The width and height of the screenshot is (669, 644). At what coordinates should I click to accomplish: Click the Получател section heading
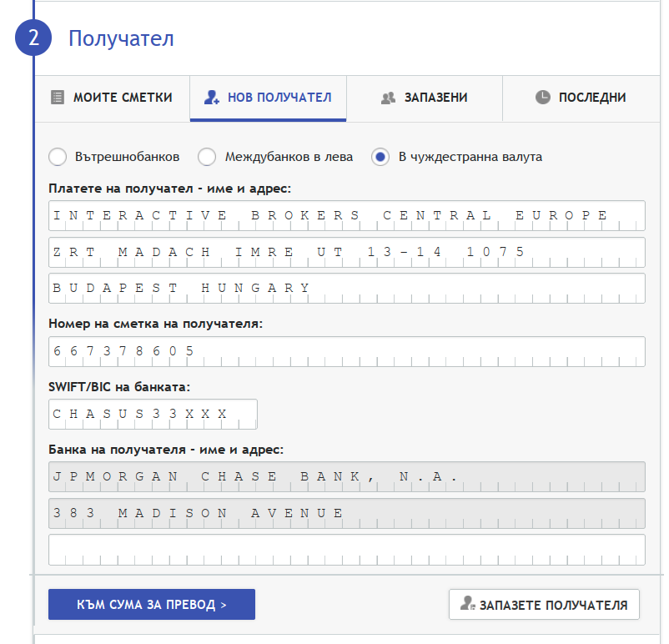tap(121, 39)
